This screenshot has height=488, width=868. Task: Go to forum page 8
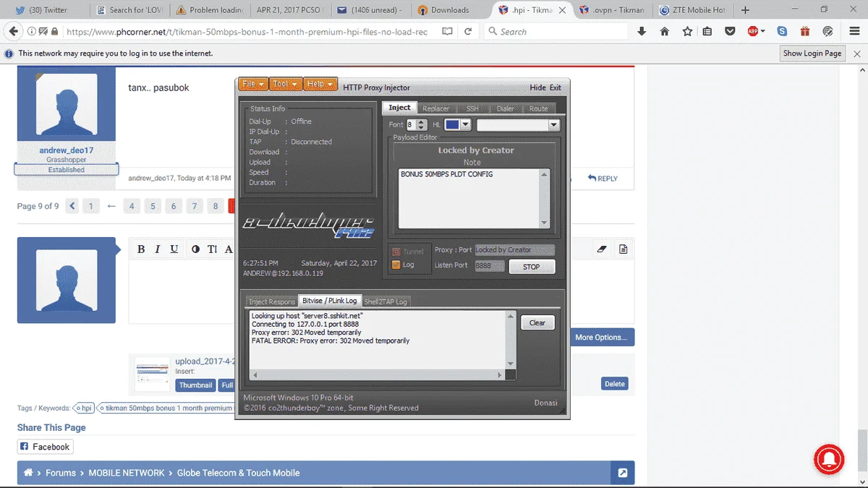pyautogui.click(x=215, y=206)
